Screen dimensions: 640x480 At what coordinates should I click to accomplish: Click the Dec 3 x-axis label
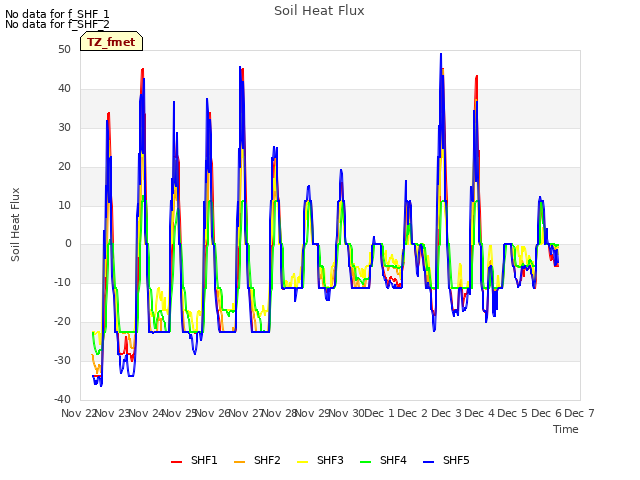point(446,413)
